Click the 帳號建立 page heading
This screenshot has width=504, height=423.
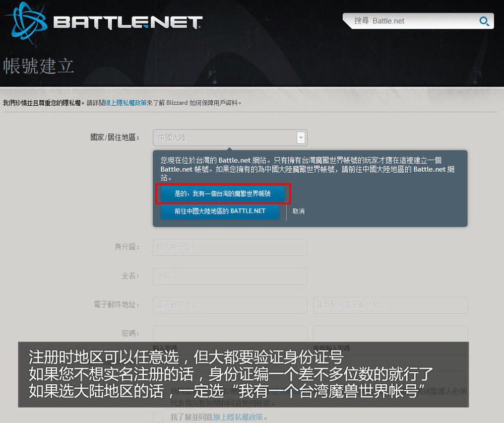[x=39, y=66]
